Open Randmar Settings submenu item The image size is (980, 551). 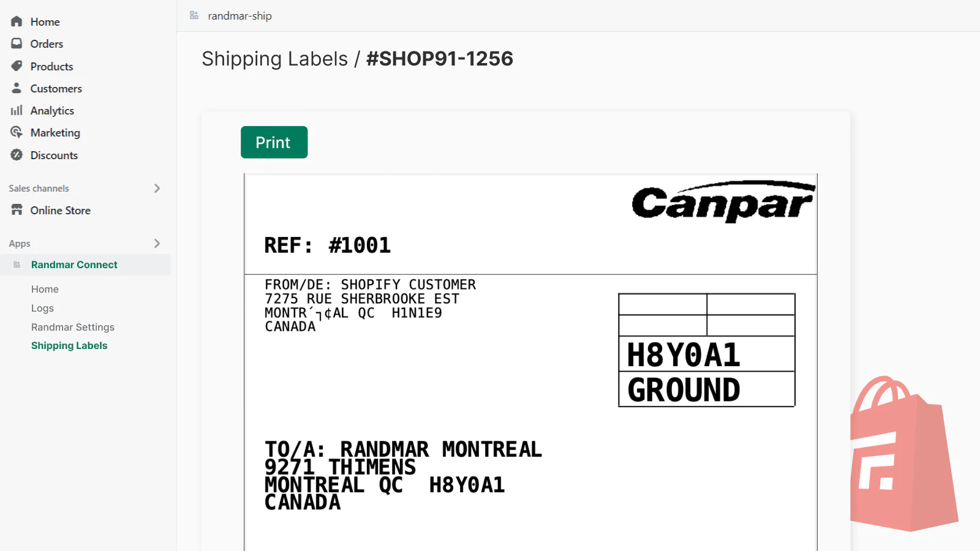[72, 327]
